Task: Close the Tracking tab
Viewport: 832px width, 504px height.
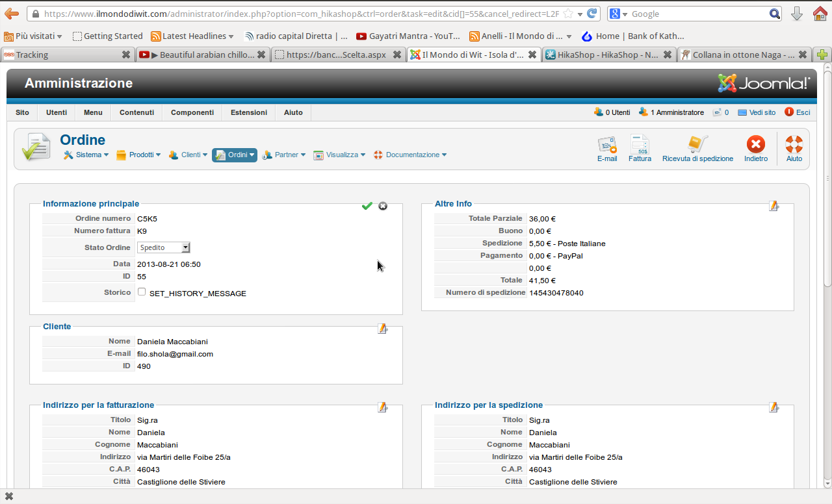Action: pos(126,55)
